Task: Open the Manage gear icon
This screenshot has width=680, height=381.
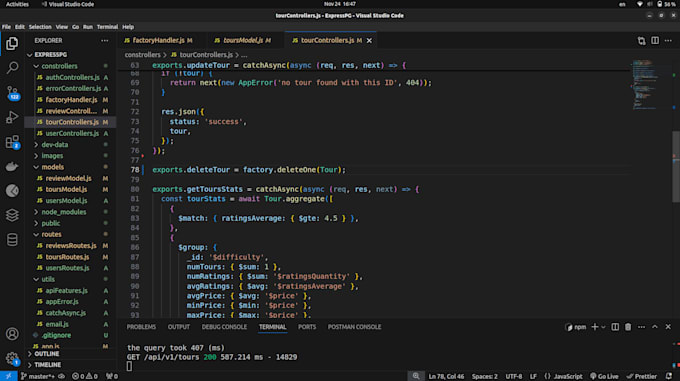Action: click(12, 358)
